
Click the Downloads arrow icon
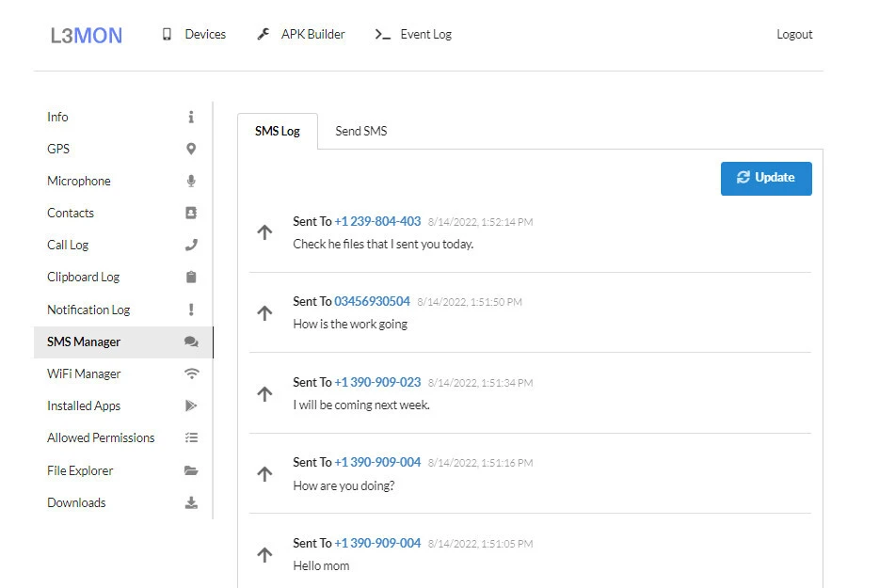191,502
